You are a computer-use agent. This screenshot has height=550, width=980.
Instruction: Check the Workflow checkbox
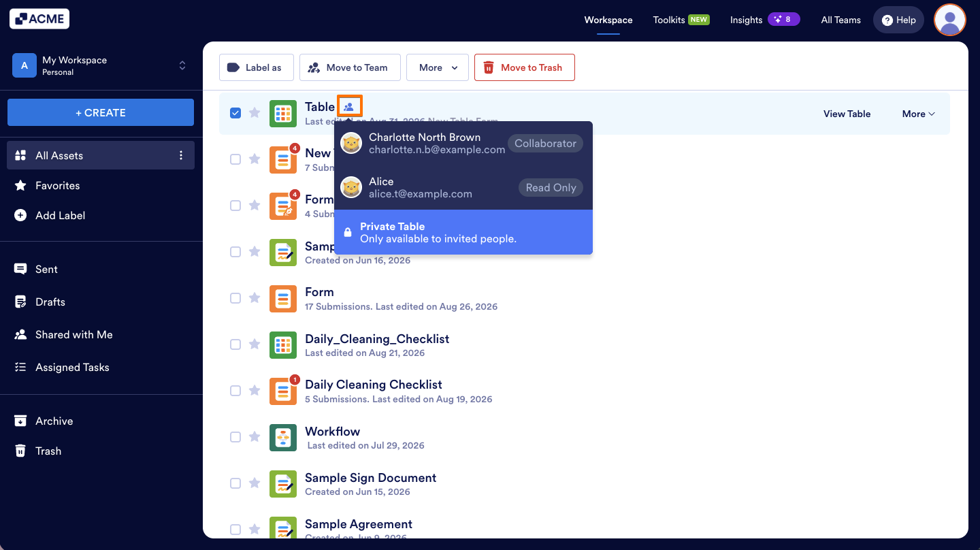point(235,437)
